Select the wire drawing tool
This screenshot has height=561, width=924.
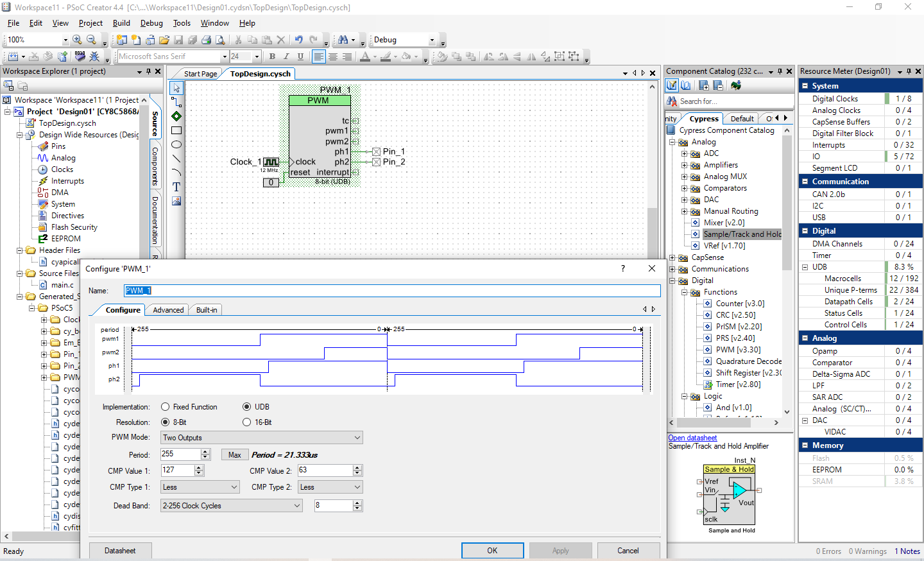(176, 102)
